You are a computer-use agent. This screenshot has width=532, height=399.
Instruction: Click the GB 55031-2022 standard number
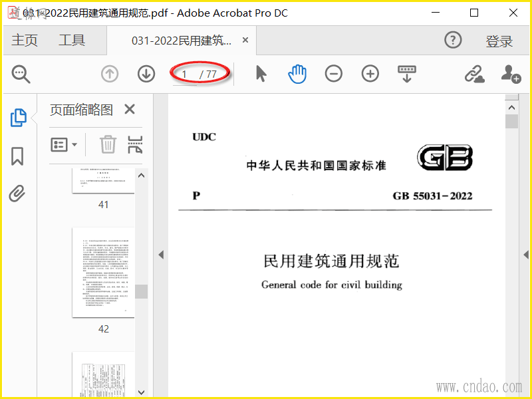click(433, 196)
